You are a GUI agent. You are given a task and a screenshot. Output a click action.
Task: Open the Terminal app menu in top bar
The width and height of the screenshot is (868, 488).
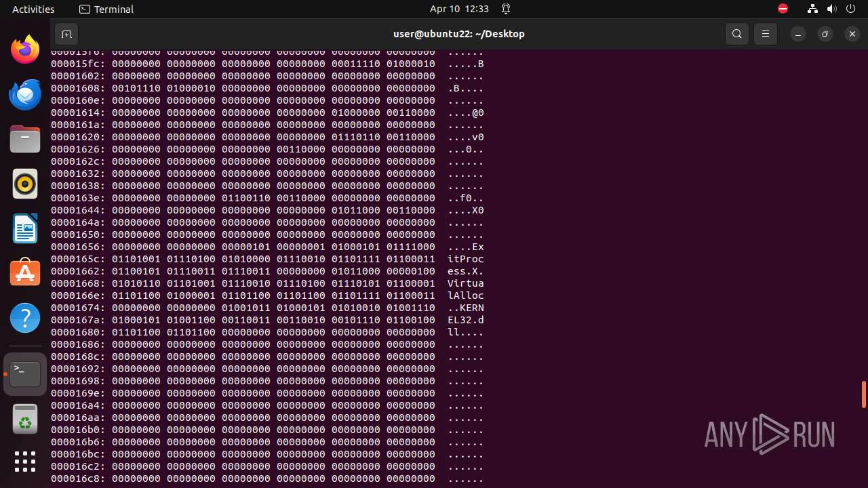click(106, 9)
